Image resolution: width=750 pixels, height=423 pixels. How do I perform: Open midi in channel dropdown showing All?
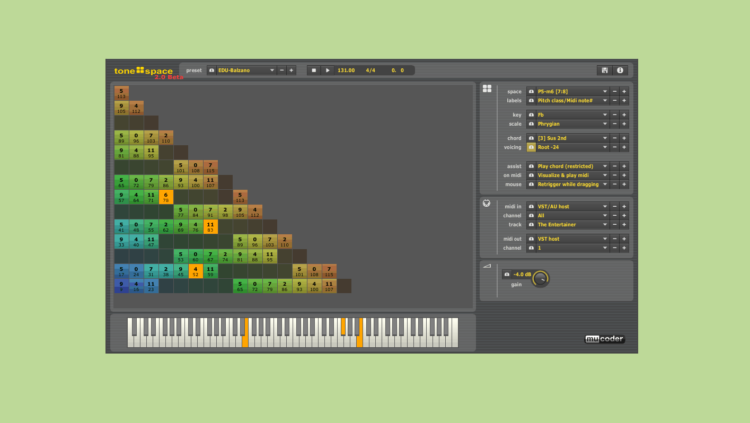(x=572, y=215)
